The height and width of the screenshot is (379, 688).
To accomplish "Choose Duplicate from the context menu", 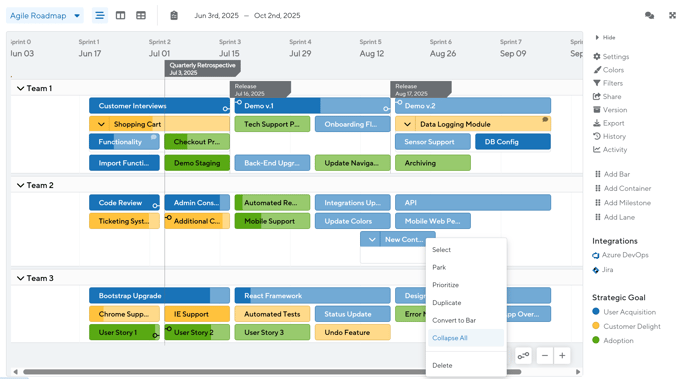I will coord(466,303).
